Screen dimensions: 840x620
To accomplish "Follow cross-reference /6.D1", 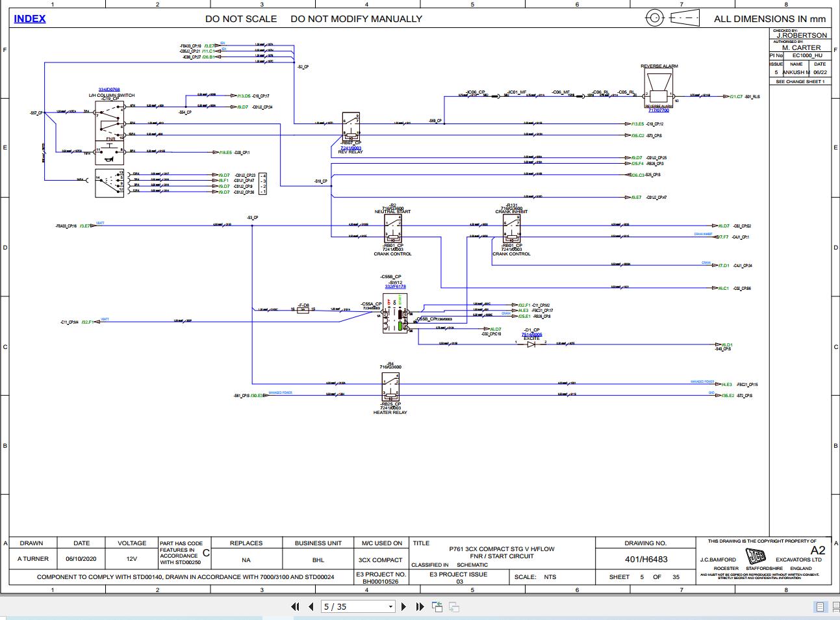I will 726,344.
